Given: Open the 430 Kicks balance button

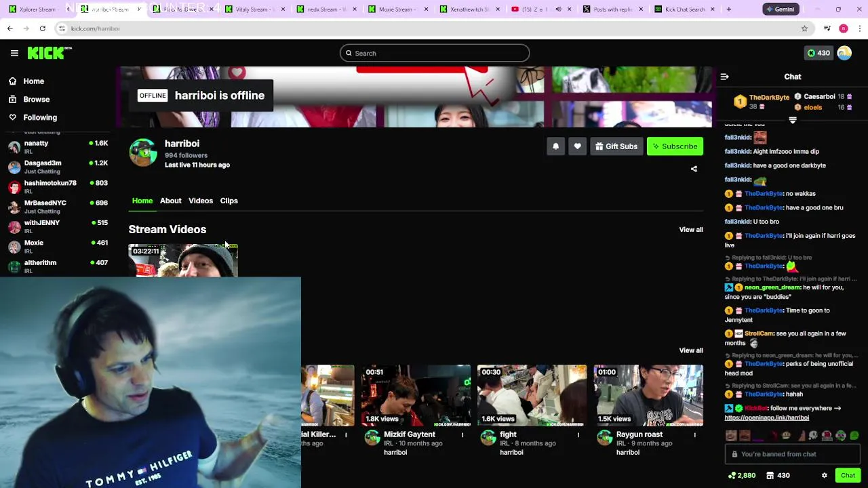Looking at the screenshot, I should (818, 53).
